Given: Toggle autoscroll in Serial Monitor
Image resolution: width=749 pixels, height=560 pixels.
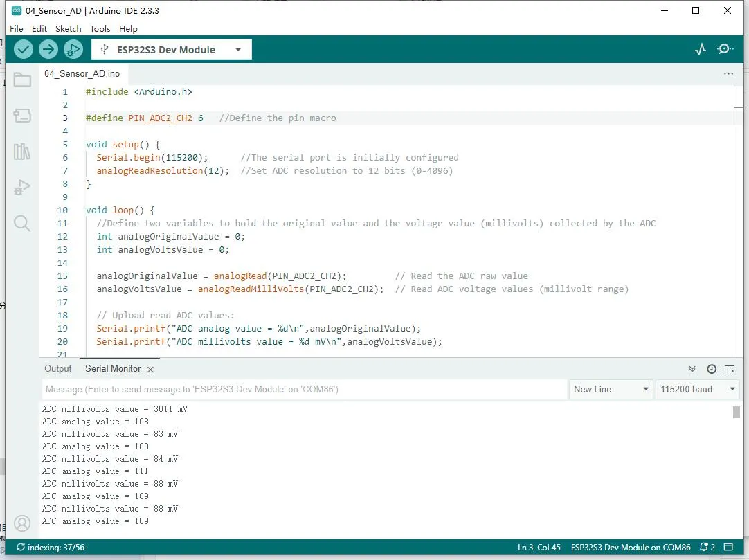Looking at the screenshot, I should 692,369.
